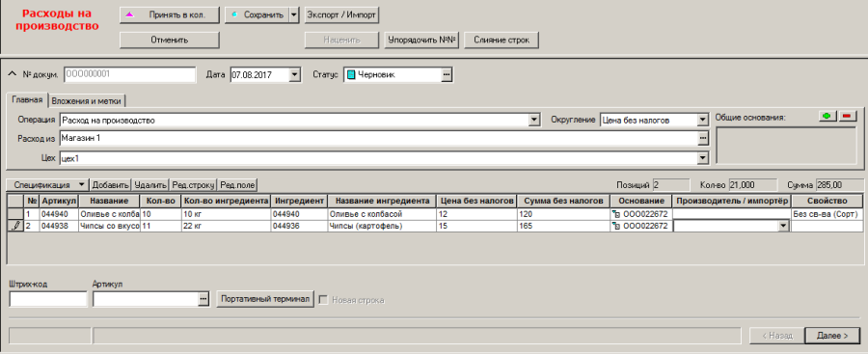Viewport: 868px width, 354px height.
Task: Switch to the Главная tab
Action: (x=27, y=100)
